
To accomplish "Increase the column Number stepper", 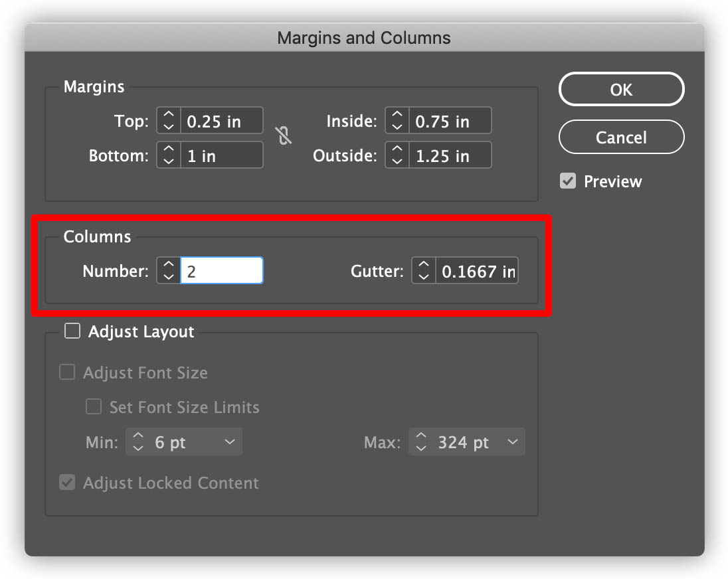I will [x=169, y=265].
